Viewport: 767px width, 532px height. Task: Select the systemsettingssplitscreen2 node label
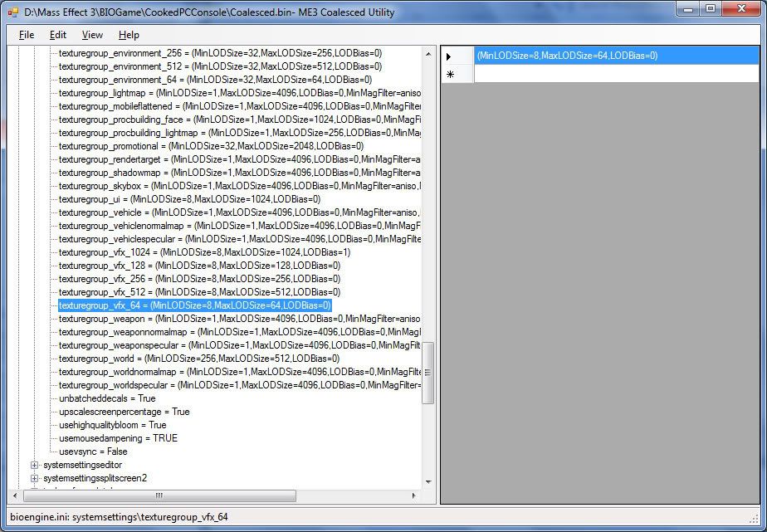pyautogui.click(x=95, y=478)
